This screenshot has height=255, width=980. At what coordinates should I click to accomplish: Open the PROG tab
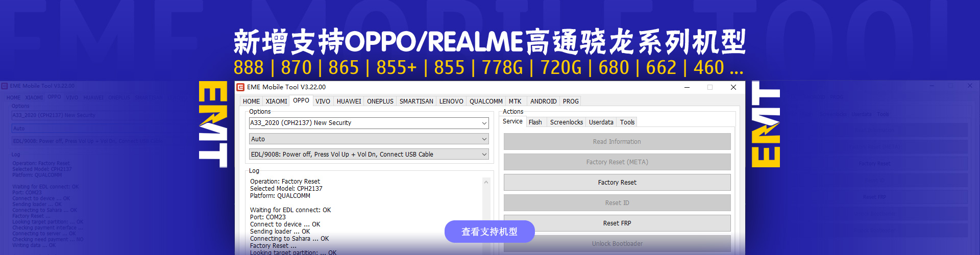coord(571,101)
